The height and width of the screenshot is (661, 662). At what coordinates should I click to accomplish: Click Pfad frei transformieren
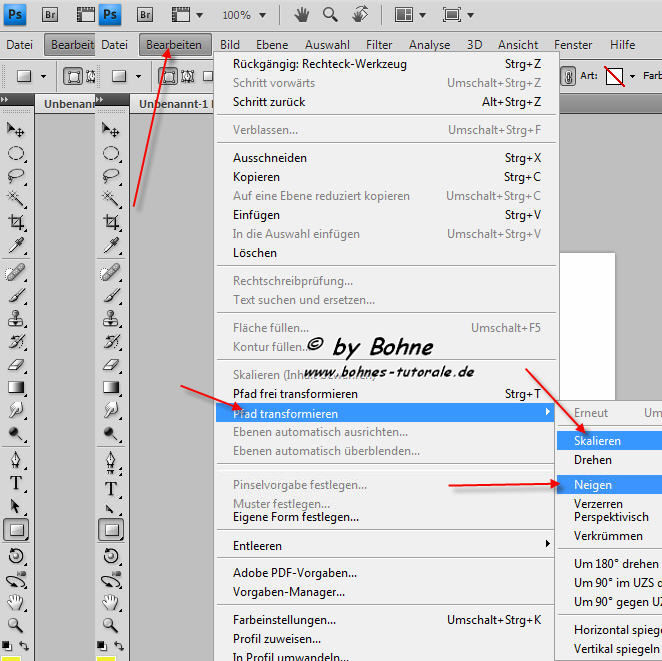pyautogui.click(x=295, y=394)
